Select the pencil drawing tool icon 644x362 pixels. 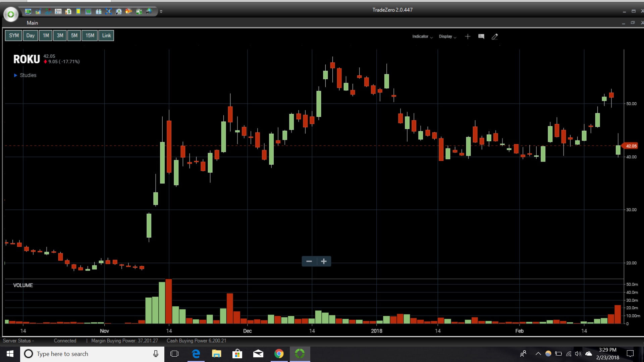pyautogui.click(x=495, y=37)
